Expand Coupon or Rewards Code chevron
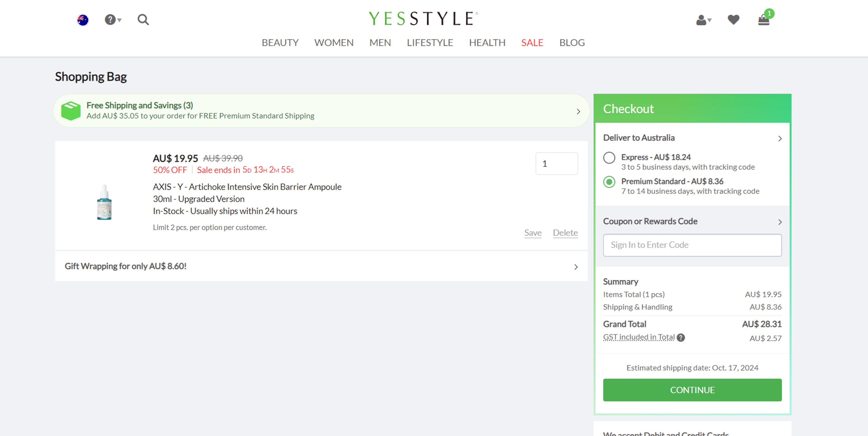The width and height of the screenshot is (868, 436). pos(780,222)
